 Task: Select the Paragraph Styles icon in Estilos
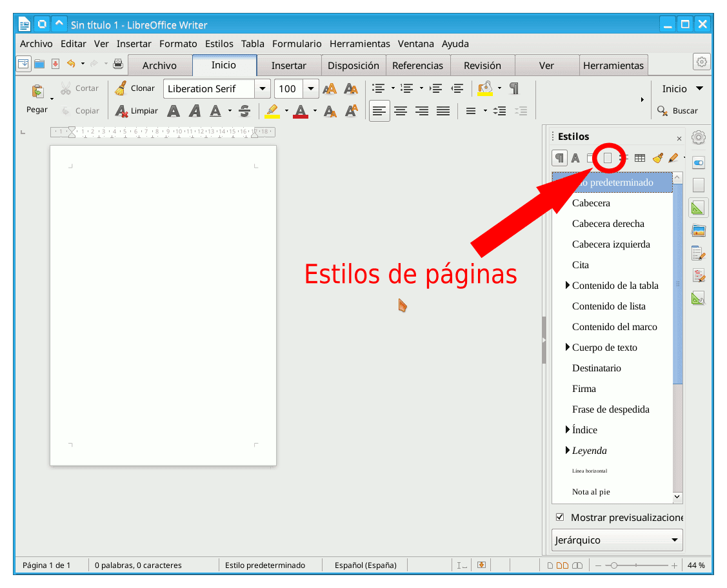(x=559, y=158)
